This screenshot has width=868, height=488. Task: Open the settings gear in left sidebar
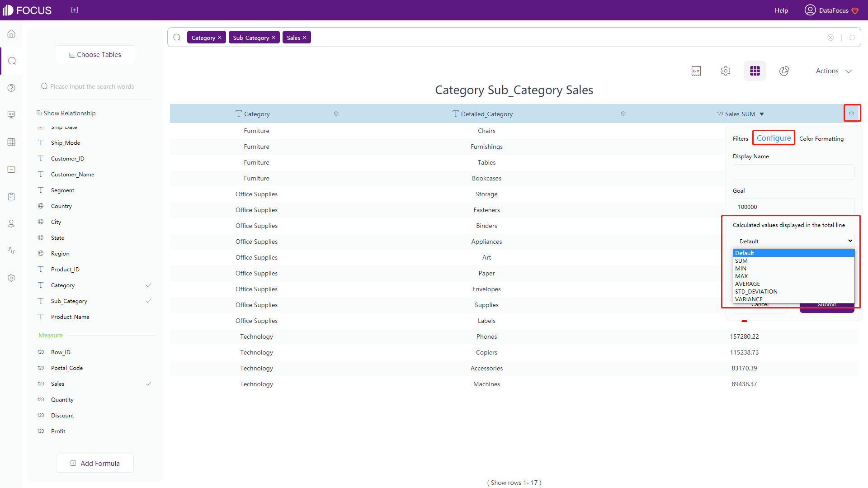point(11,278)
